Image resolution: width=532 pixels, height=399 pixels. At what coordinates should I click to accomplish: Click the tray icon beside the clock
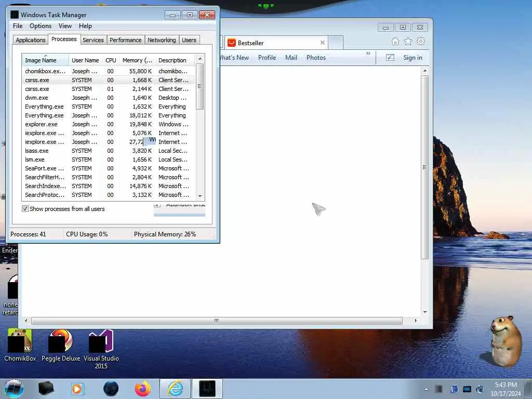(480, 389)
